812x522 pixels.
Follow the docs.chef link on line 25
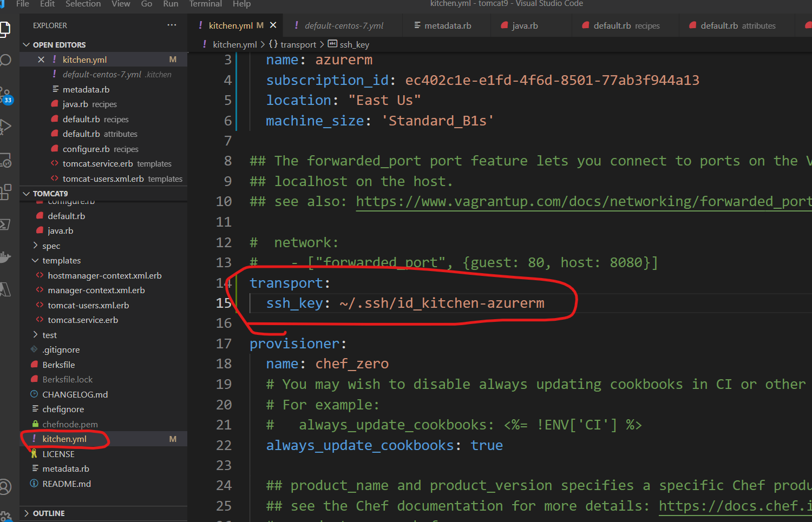point(735,506)
